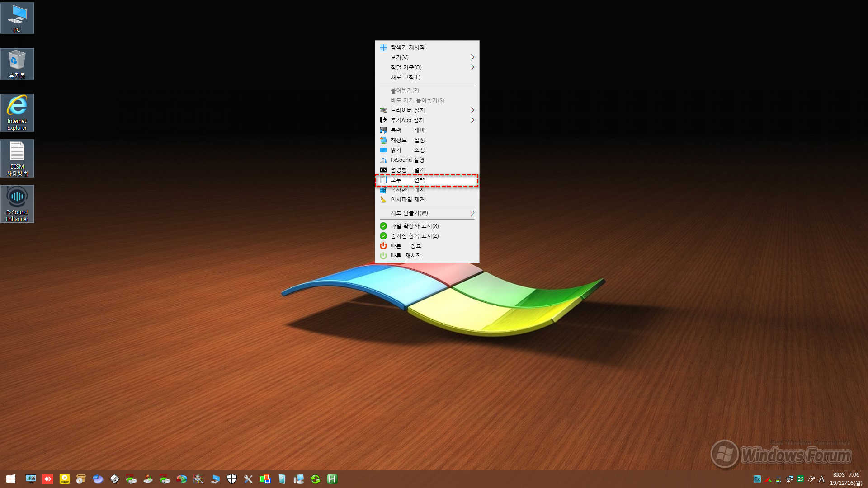The width and height of the screenshot is (868, 488).
Task: Open the yellow Player taskbar icon
Action: coord(65,479)
